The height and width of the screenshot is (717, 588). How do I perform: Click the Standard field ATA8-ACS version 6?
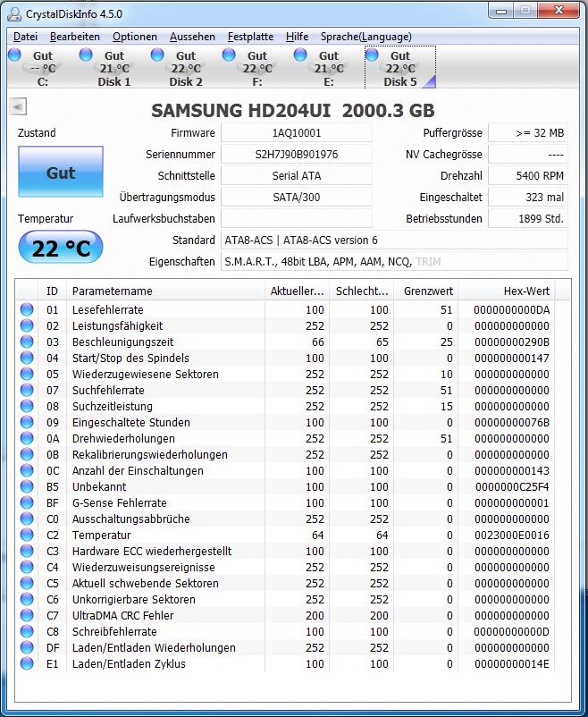pyautogui.click(x=394, y=240)
